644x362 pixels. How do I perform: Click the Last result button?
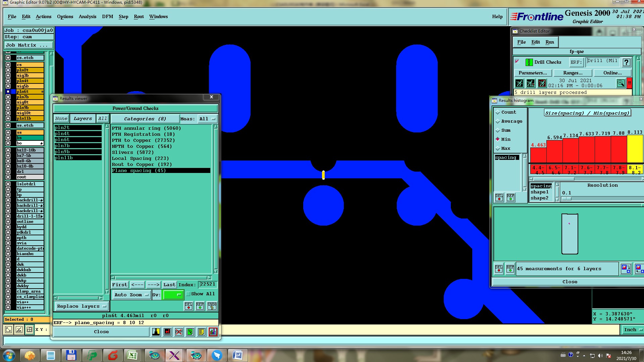point(169,285)
